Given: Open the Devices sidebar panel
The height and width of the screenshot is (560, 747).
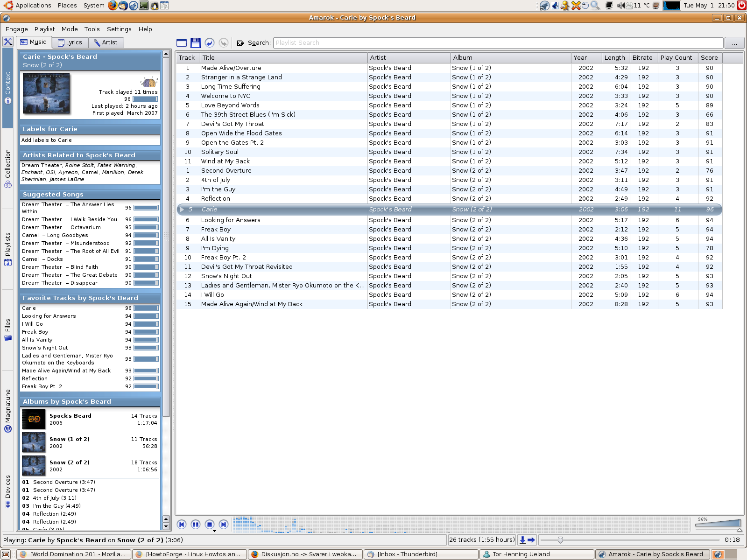Looking at the screenshot, I should pos(7,491).
